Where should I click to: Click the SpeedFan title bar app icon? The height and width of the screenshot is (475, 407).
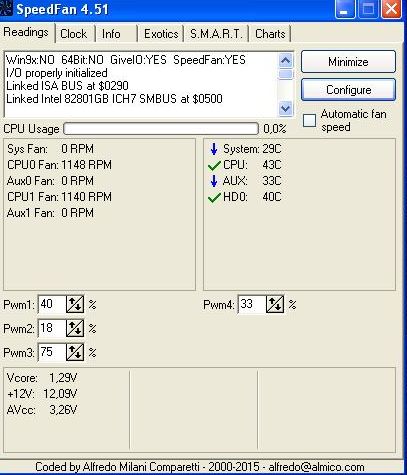coord(6,9)
